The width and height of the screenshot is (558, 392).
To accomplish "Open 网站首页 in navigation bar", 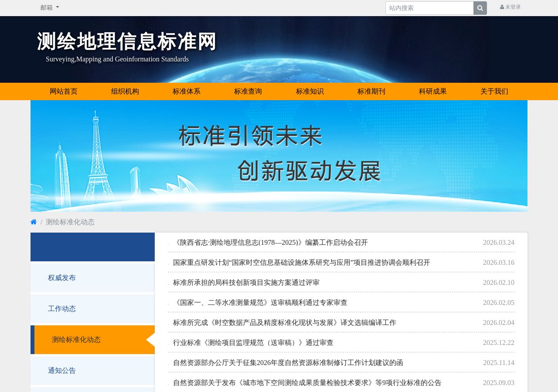I will (x=64, y=91).
